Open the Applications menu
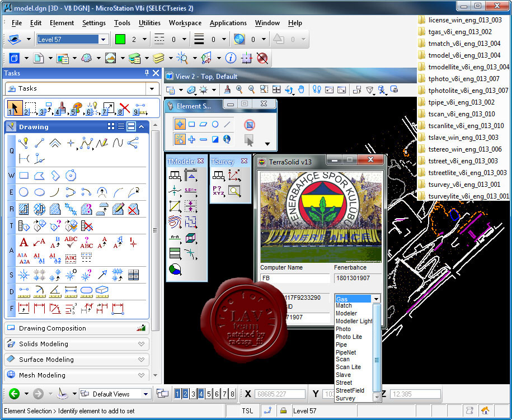Viewport: 512px width, 420px height. click(228, 23)
